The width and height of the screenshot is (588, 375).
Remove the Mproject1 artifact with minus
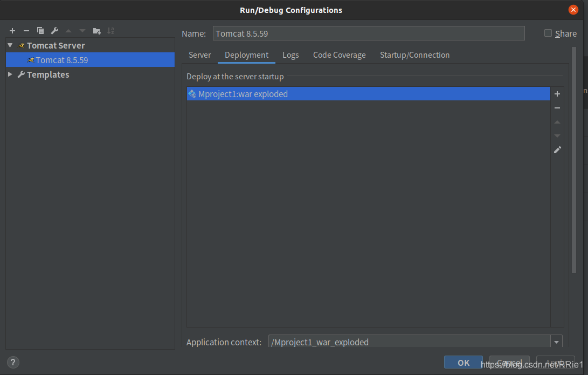557,108
